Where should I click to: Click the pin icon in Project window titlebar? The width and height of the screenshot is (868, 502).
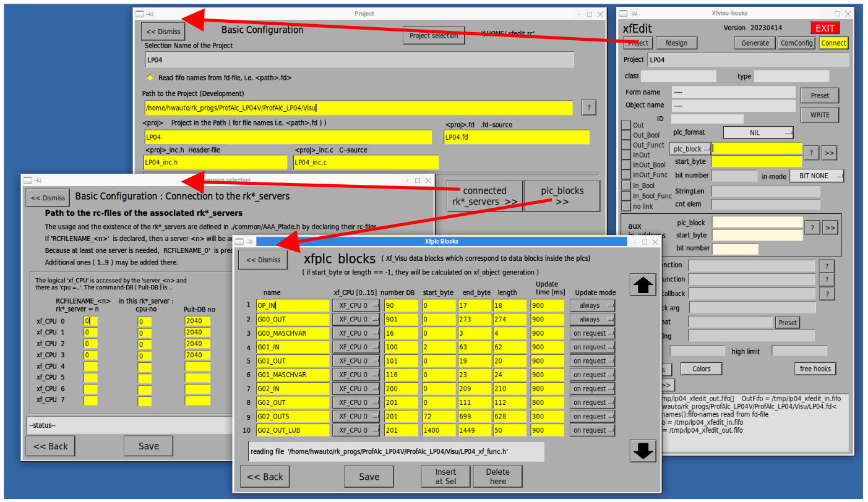click(x=150, y=14)
